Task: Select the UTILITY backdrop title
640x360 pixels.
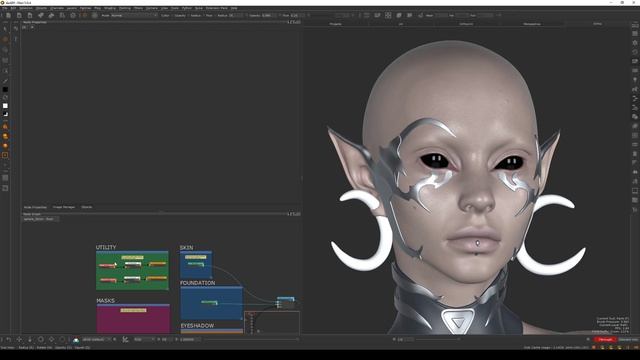Action: tap(106, 247)
